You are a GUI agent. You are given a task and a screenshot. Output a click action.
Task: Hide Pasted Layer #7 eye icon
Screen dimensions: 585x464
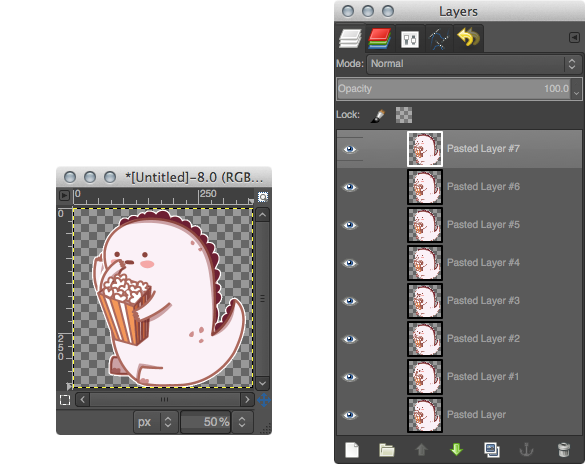pyautogui.click(x=350, y=149)
